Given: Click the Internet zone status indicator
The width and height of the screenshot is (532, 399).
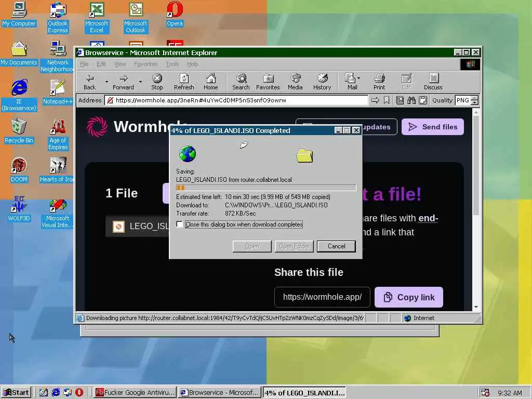Looking at the screenshot, I should (419, 318).
